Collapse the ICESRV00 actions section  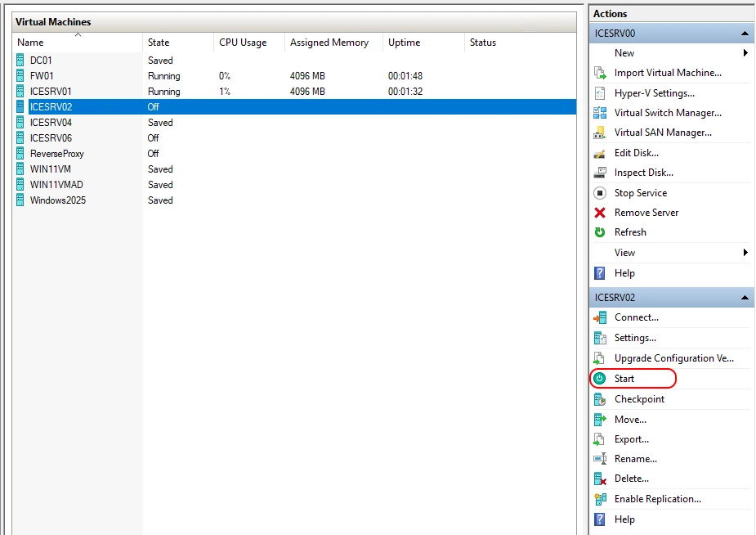click(745, 34)
